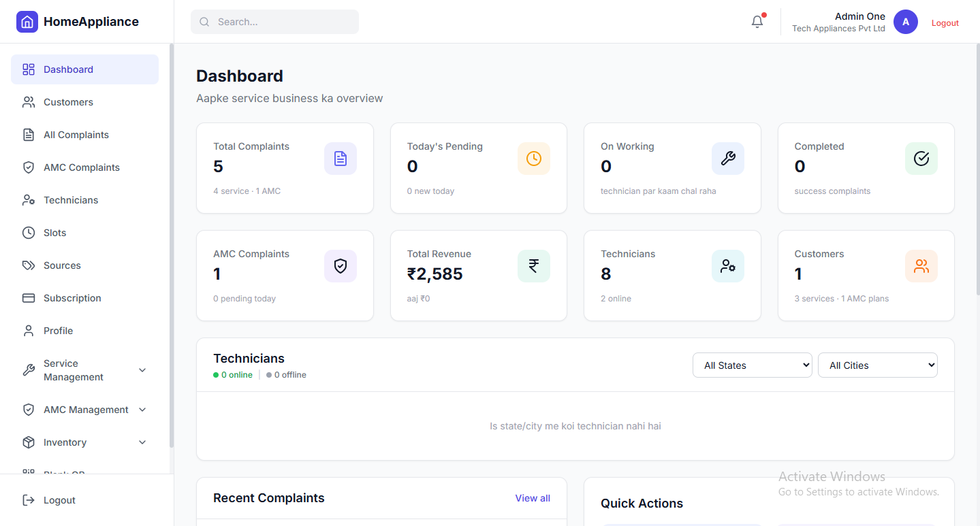Screen dimensions: 980x526
Task: Click the AMC Complaints shield icon in sidebar
Action: click(x=29, y=167)
